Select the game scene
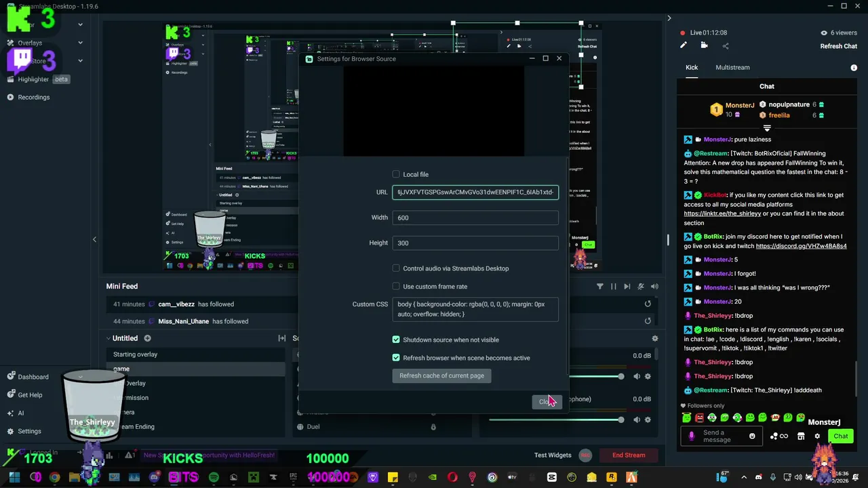The height and width of the screenshot is (488, 868). (195, 369)
